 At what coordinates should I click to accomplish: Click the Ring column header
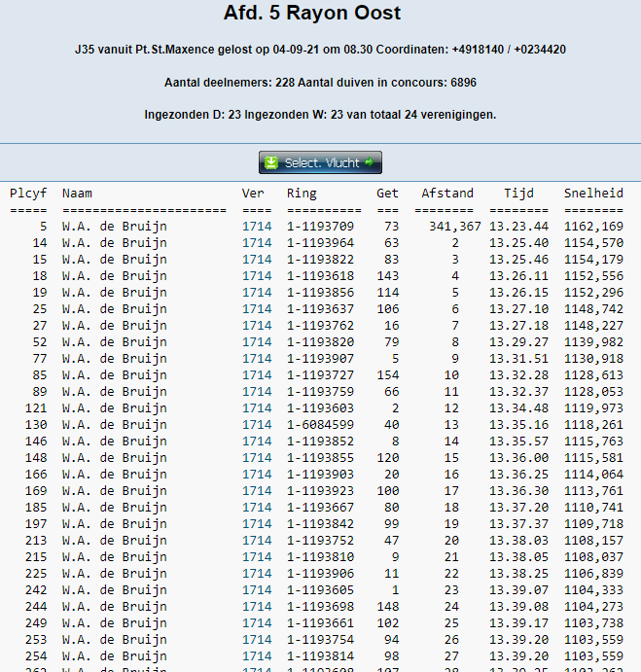[302, 194]
